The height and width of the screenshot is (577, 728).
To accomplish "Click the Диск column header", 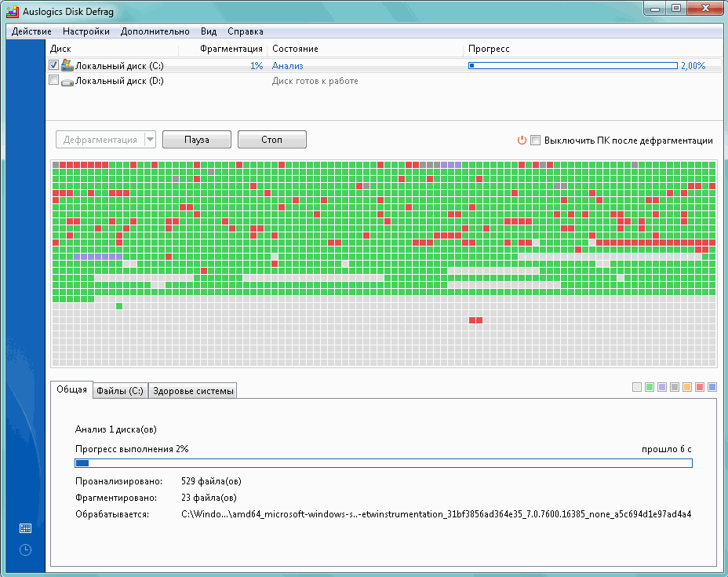I will (x=60, y=49).
